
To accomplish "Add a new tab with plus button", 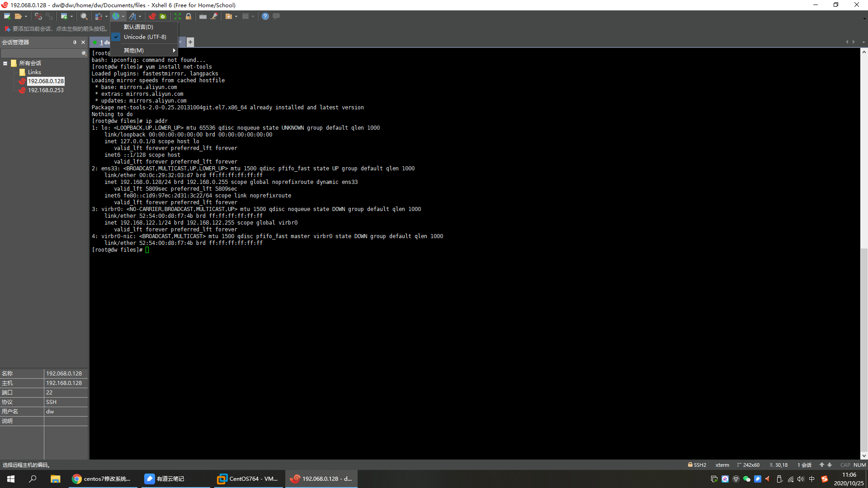I will [190, 42].
